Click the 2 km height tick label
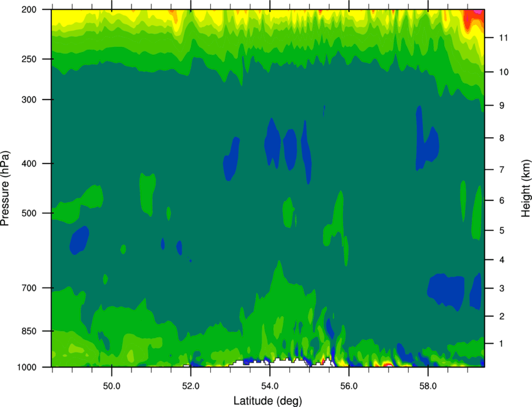532x407 pixels. click(x=501, y=316)
